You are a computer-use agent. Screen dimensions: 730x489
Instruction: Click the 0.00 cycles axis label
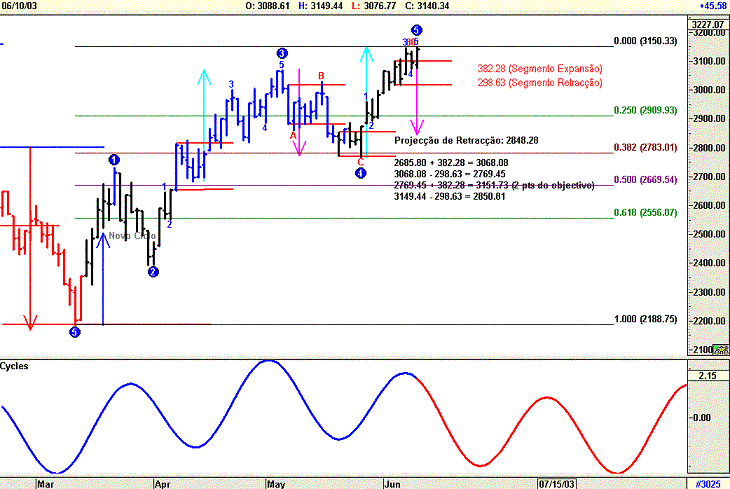[x=702, y=417]
